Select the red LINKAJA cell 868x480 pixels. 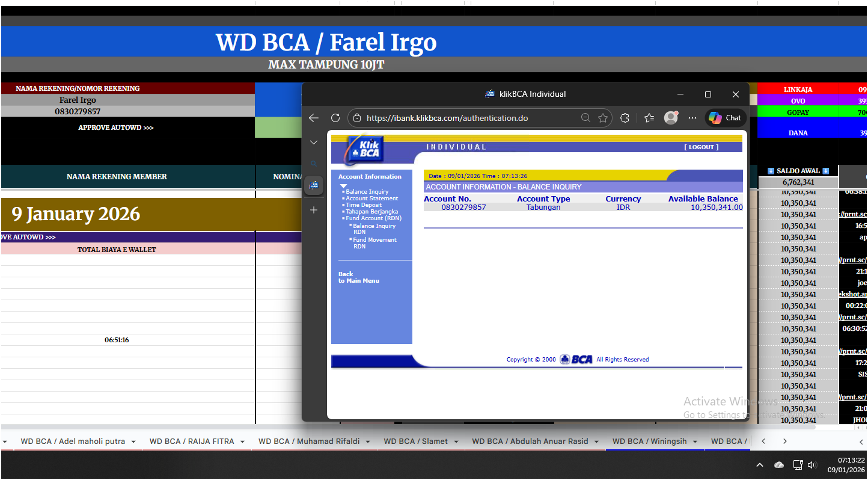pos(798,89)
